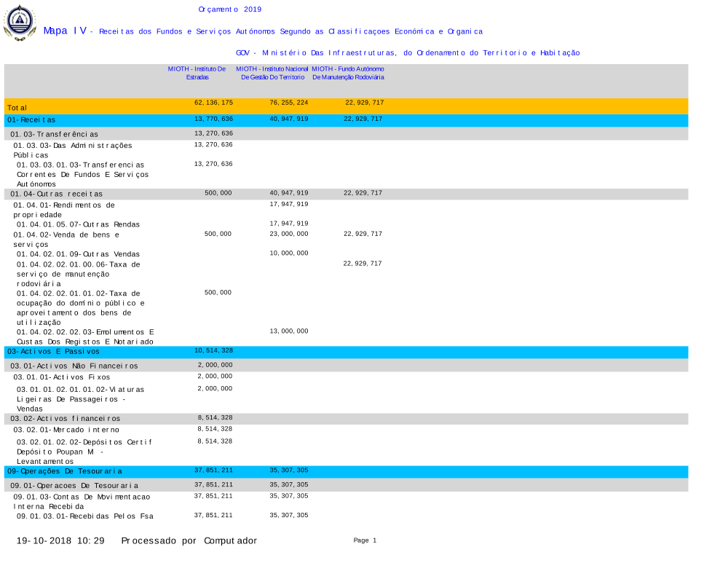The height and width of the screenshot is (563, 728).
Task: Click the '09-Operações De Tesouraria' section row
Action: pyautogui.click(x=65, y=471)
